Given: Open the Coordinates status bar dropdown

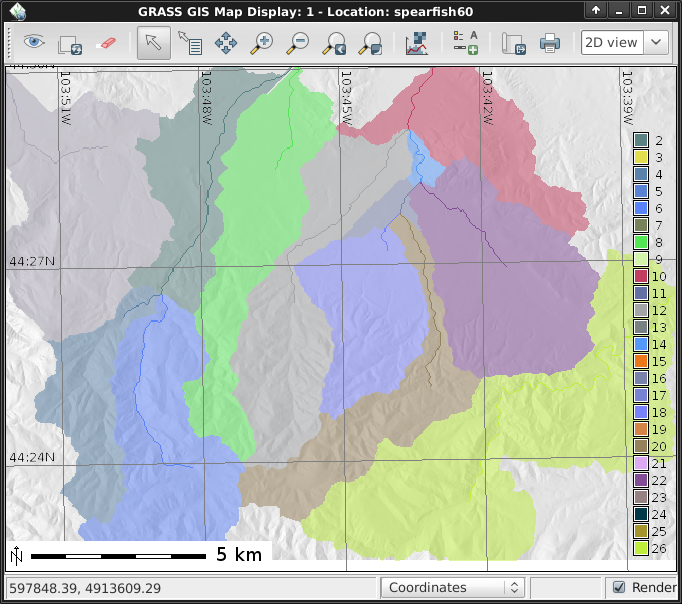Looking at the screenshot, I should 453,587.
